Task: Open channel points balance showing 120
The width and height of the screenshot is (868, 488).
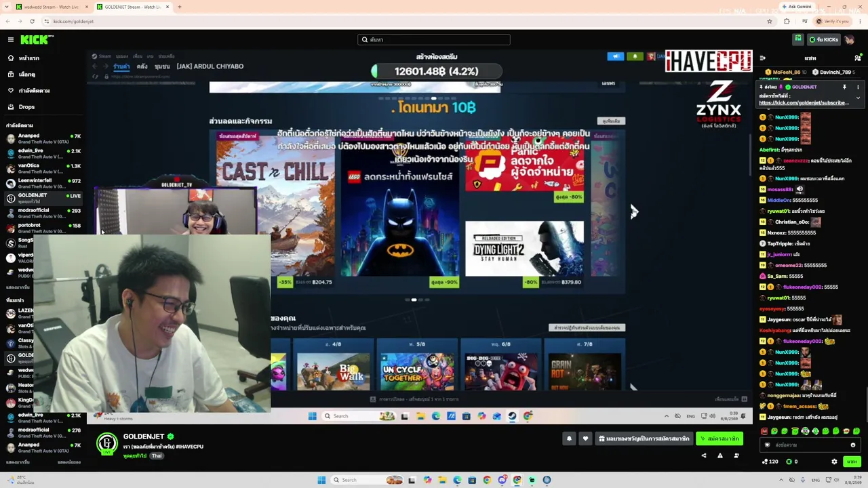Action: pos(770,462)
